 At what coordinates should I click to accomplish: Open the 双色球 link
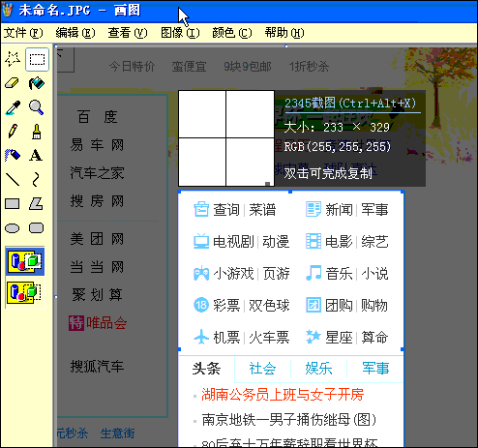(269, 305)
